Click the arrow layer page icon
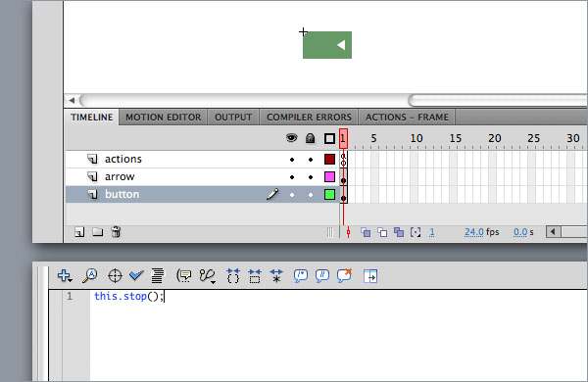Screen dimensions: 588x382 point(92,176)
